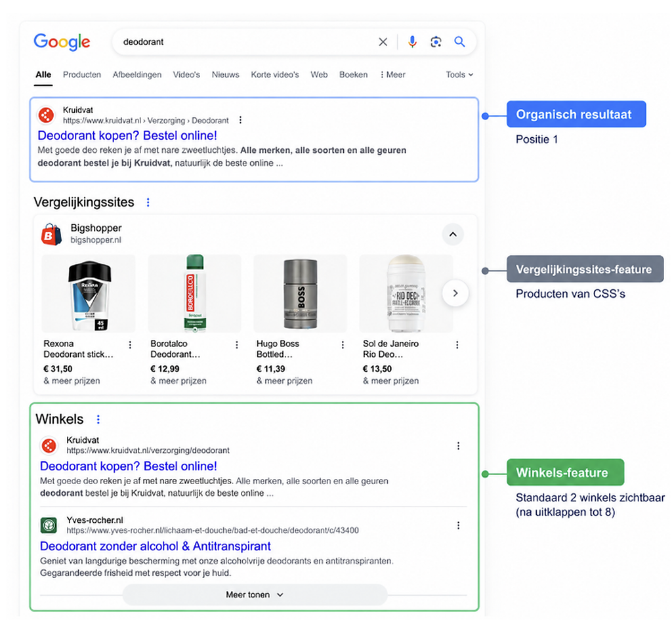Open options menu next to Kruidvat breadcrumb
The width and height of the screenshot is (672, 635).
(x=240, y=120)
